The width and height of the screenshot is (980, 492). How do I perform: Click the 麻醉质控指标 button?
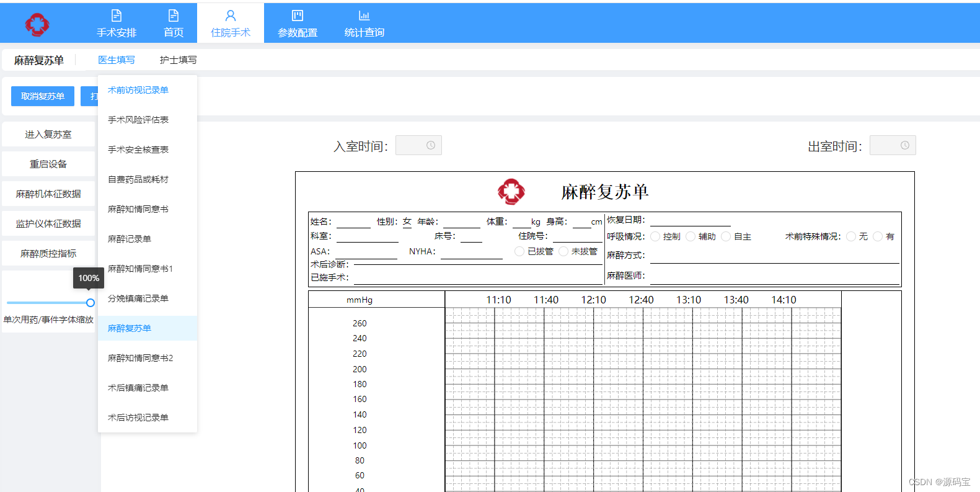pyautogui.click(x=48, y=254)
